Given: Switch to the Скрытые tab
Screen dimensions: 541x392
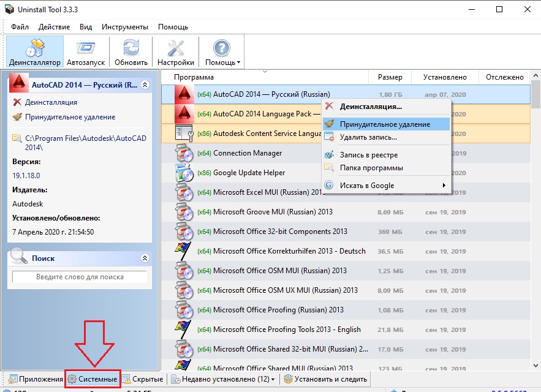Looking at the screenshot, I should click(x=143, y=380).
